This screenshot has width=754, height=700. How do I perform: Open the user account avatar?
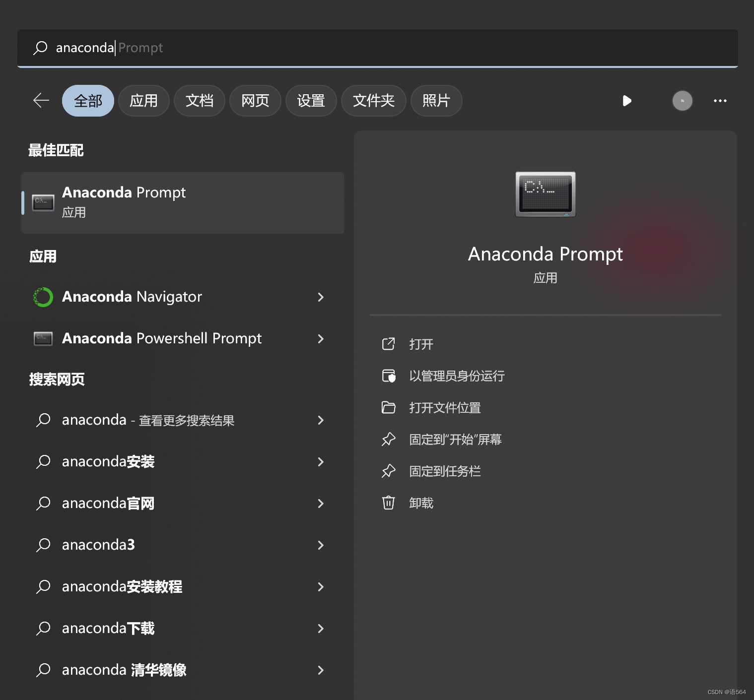click(682, 101)
